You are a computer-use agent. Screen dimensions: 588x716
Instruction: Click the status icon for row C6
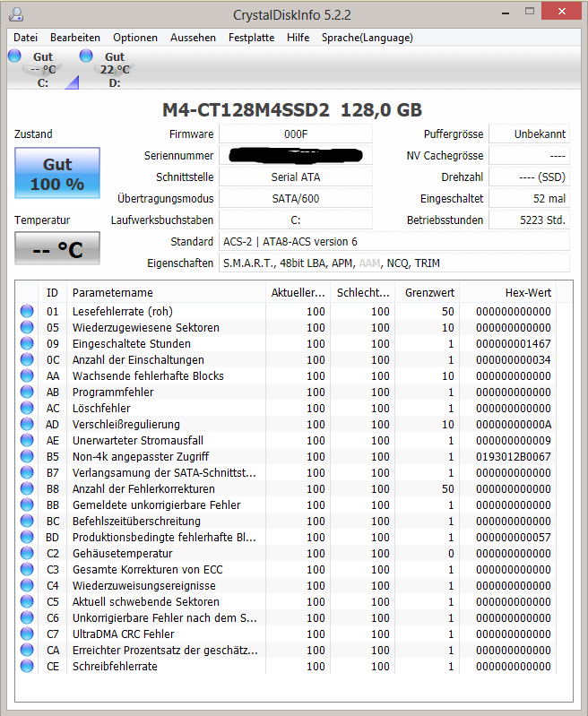[x=27, y=617]
